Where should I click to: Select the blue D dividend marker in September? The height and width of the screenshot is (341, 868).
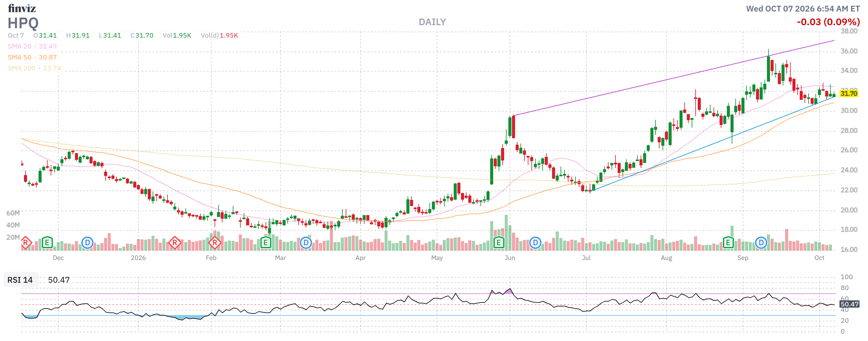pos(761,242)
